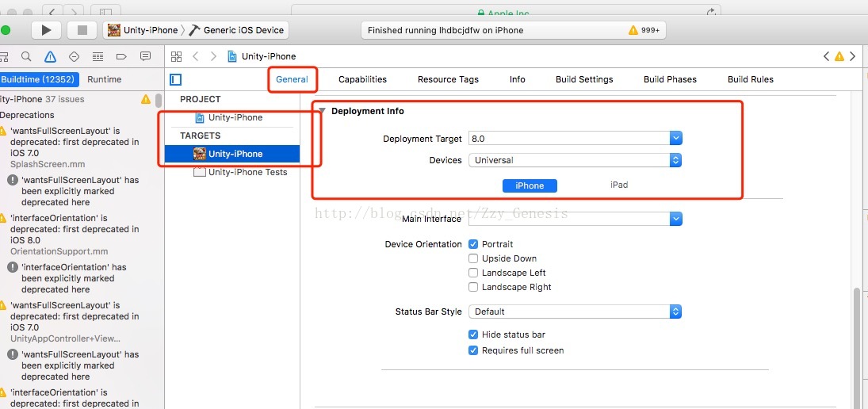Click the Finished running status field
This screenshot has height=409, width=868.
point(513,30)
